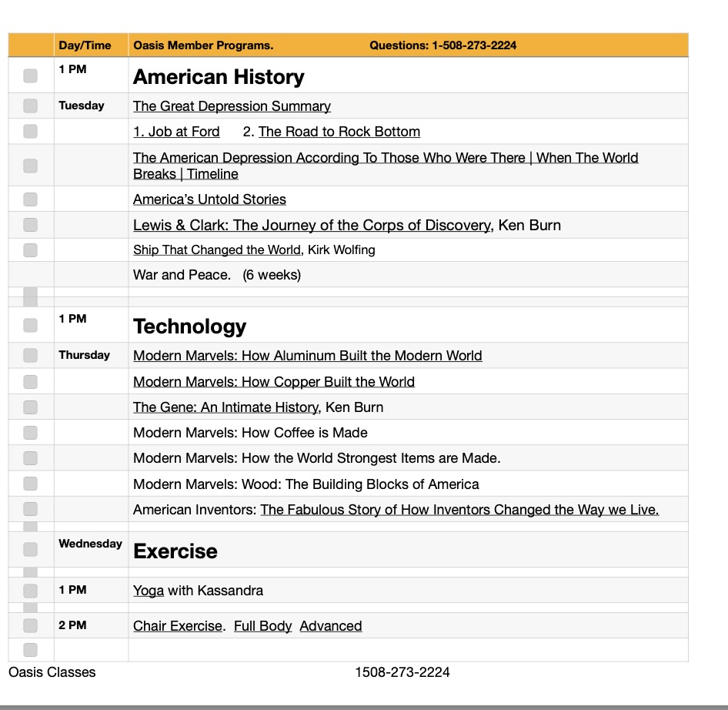
Task: Check the box in the Technology row
Action: (x=30, y=325)
